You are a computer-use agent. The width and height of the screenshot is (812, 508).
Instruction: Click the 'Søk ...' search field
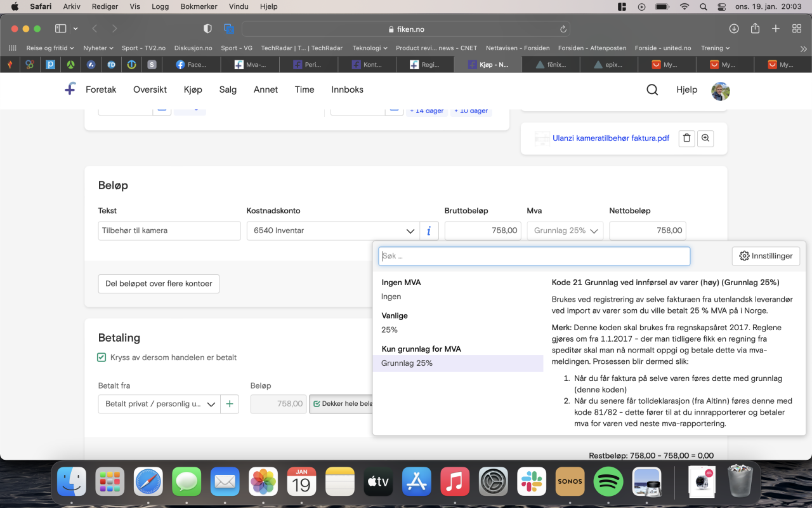point(534,256)
